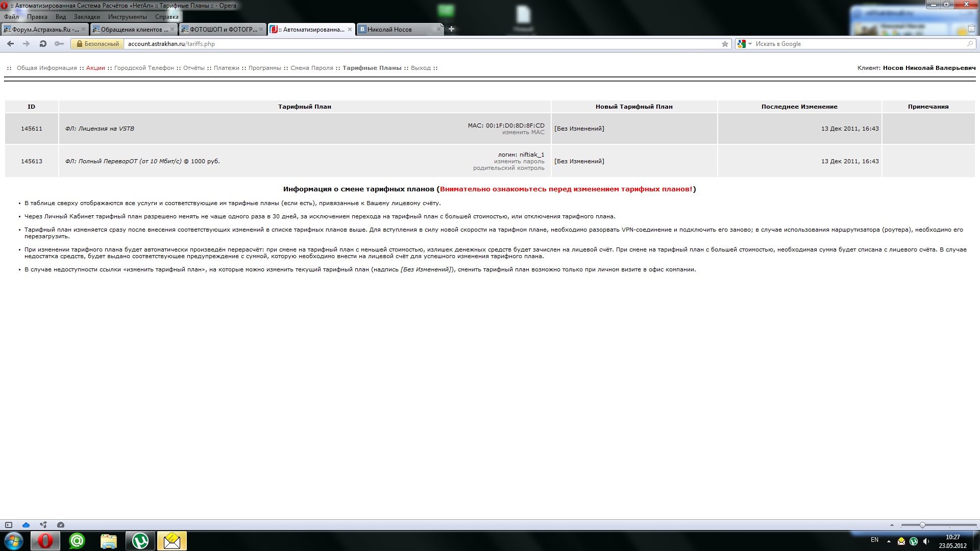The image size is (980, 551).
Task: Bookmark the page with the star icon
Action: click(x=725, y=44)
